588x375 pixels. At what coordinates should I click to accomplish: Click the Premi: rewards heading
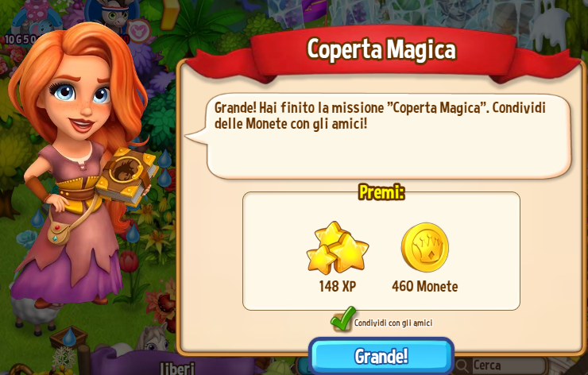381,192
